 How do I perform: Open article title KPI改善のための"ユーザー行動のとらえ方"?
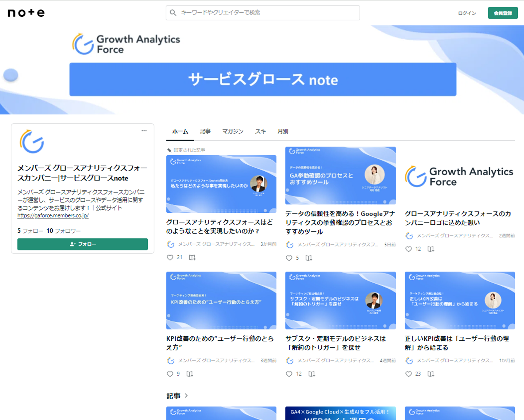point(220,343)
